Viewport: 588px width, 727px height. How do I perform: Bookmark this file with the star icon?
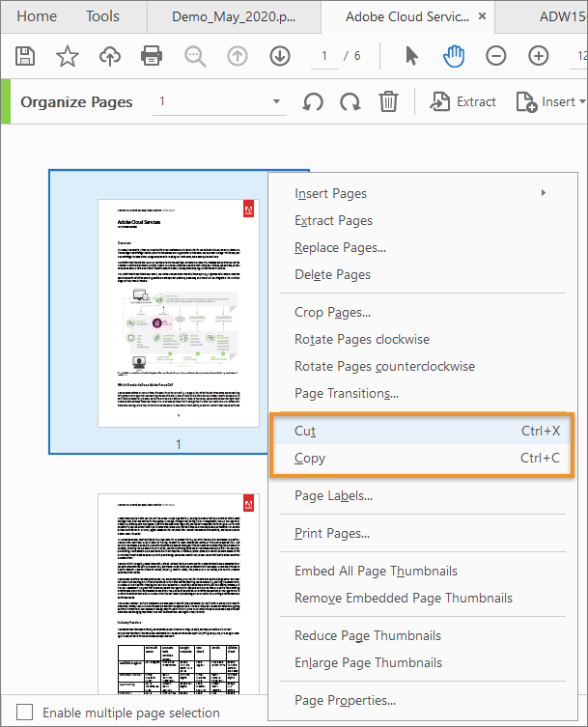pos(68,56)
